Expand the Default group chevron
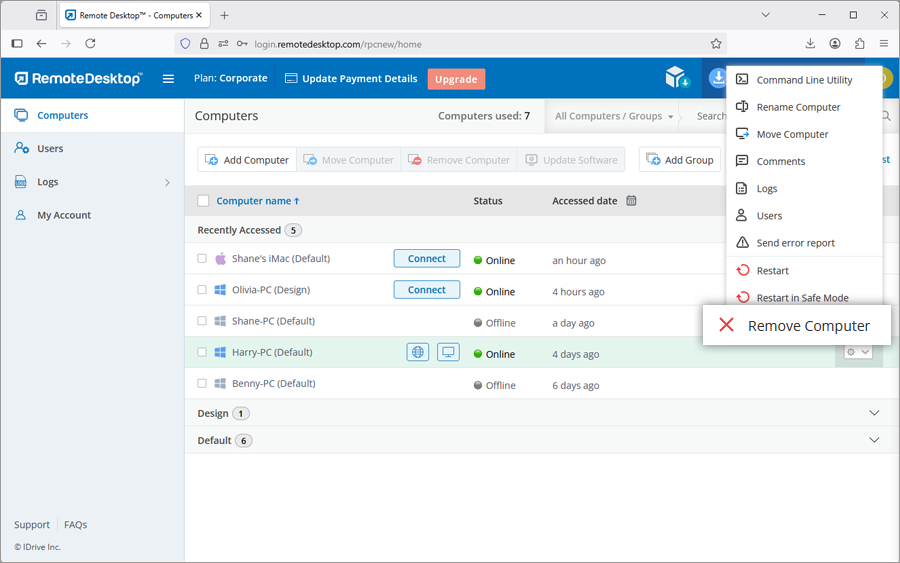 tap(874, 440)
